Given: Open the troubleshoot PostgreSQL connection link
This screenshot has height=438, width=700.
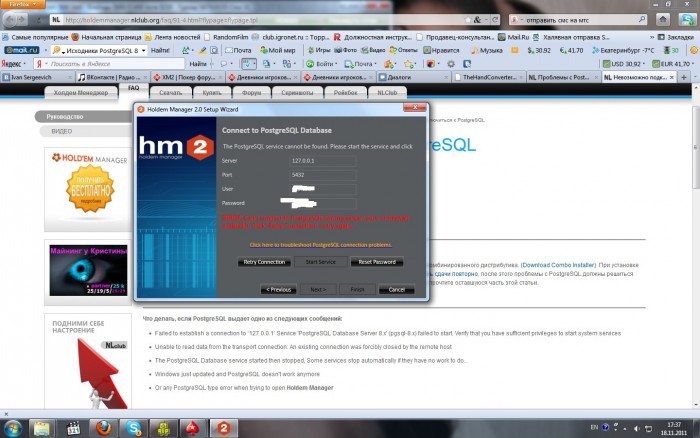Looking at the screenshot, I should click(321, 245).
